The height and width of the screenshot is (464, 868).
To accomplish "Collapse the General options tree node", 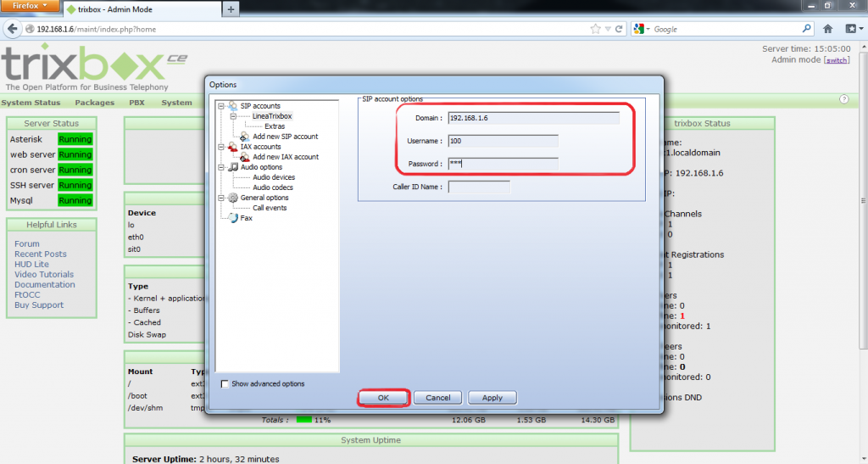I will (x=221, y=198).
